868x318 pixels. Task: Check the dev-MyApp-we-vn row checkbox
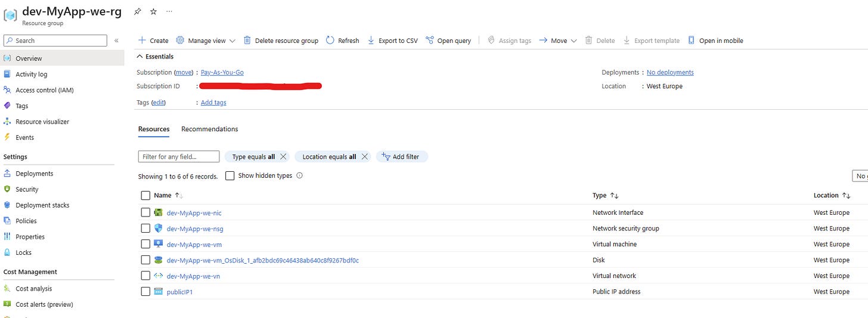145,276
